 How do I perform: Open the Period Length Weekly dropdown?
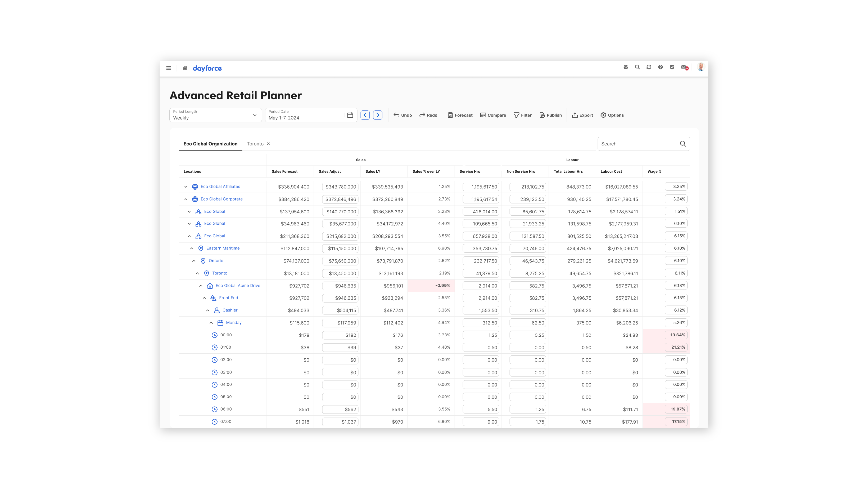pyautogui.click(x=216, y=115)
